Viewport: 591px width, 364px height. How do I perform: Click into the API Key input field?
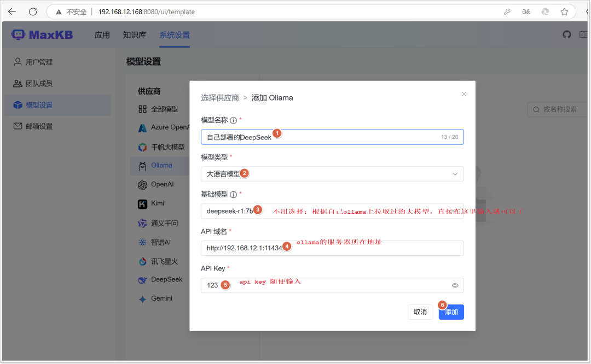point(332,285)
